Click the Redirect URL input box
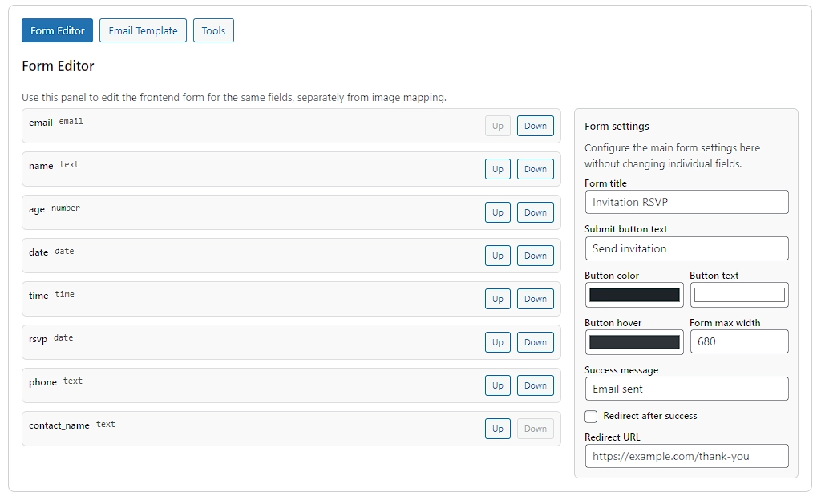The image size is (817, 504). tap(686, 456)
